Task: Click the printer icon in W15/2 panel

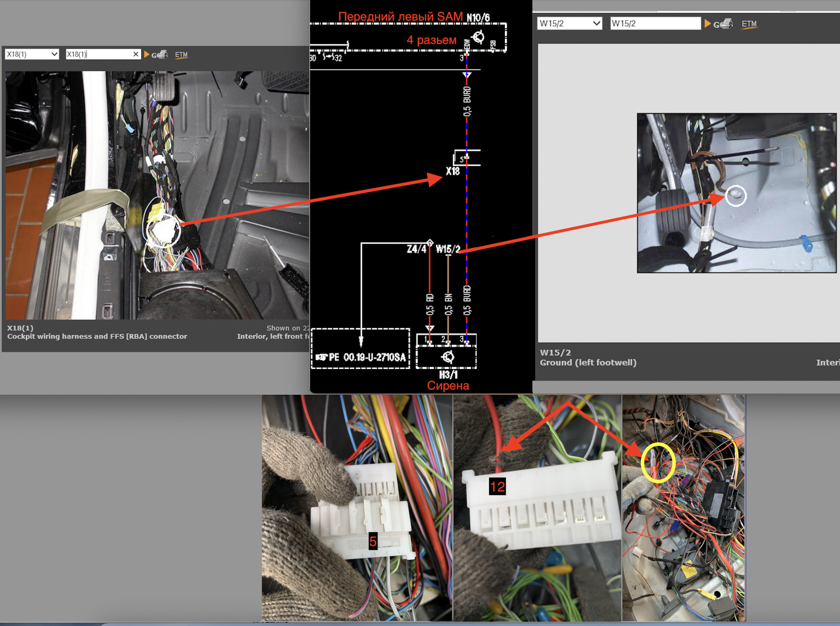Action: pyautogui.click(x=727, y=24)
